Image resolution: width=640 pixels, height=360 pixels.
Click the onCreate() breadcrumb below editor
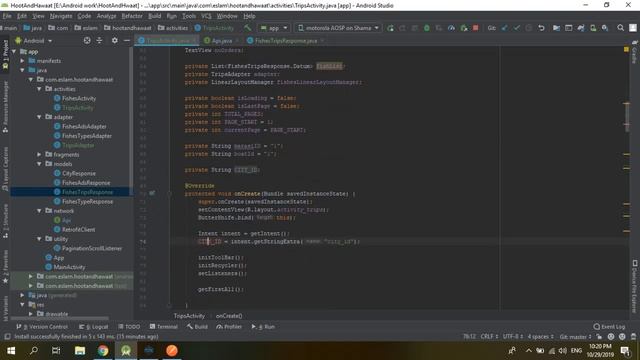click(229, 316)
